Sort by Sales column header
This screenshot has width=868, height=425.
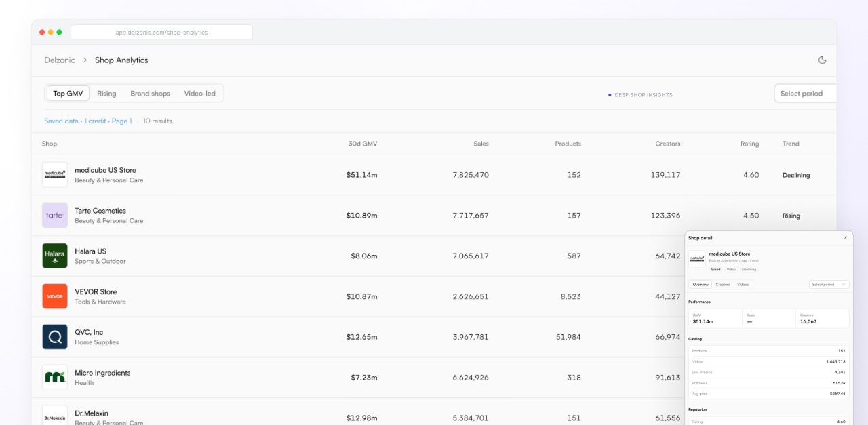click(481, 144)
